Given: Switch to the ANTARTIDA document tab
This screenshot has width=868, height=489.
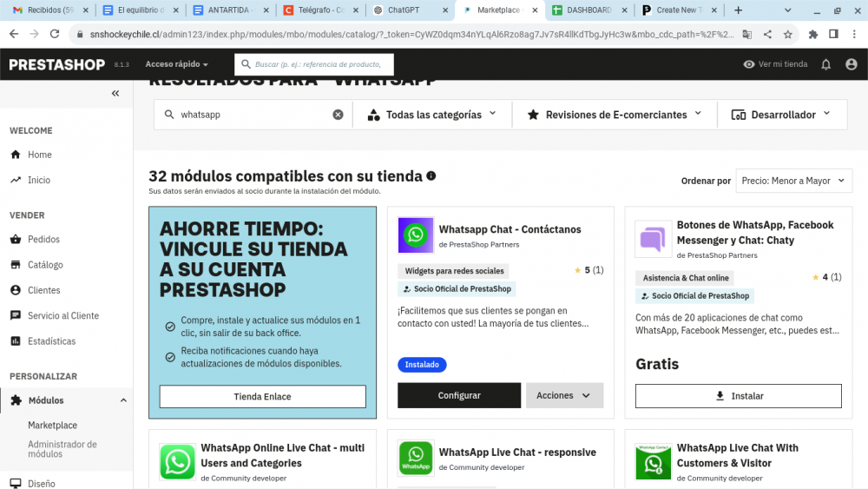Looking at the screenshot, I should (x=230, y=10).
